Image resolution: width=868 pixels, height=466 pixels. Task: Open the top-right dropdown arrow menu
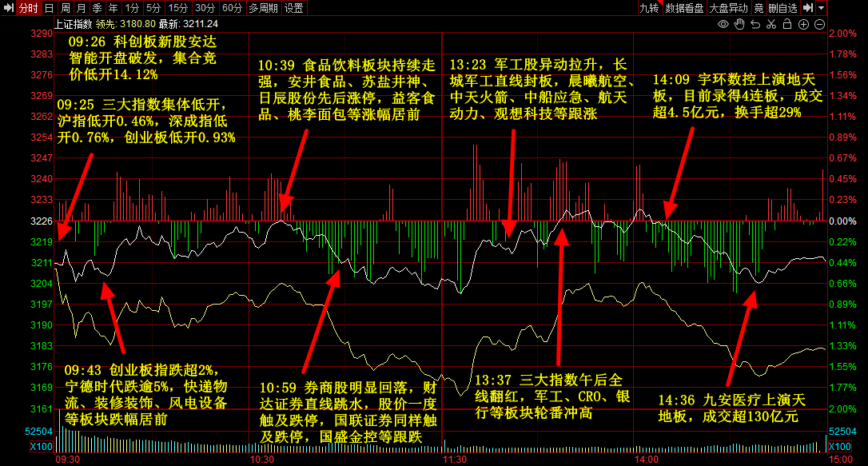tap(822, 8)
